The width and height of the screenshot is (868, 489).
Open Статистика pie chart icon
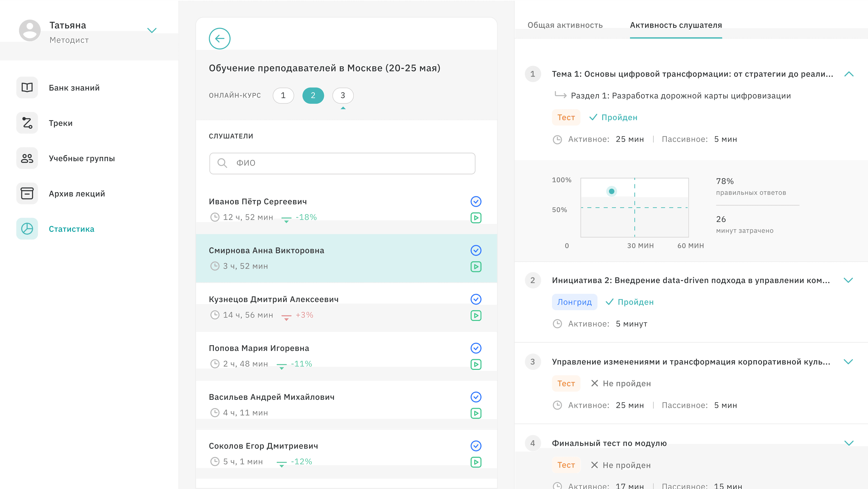click(x=27, y=229)
